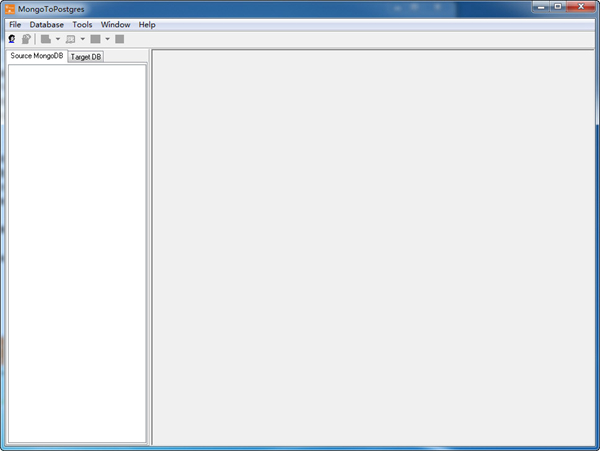Expand the third toolbar dropdown arrow
Image resolution: width=600 pixels, height=451 pixels.
coord(107,39)
